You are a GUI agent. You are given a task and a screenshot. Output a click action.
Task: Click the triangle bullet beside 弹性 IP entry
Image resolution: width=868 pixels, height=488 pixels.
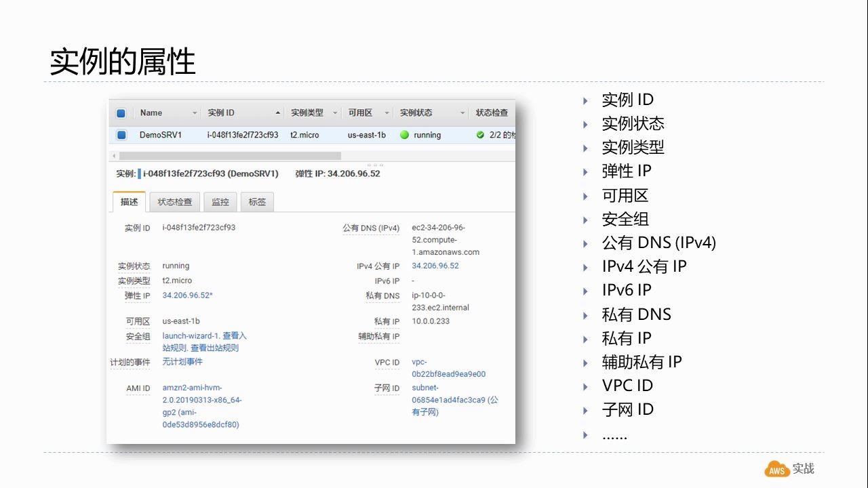click(585, 171)
